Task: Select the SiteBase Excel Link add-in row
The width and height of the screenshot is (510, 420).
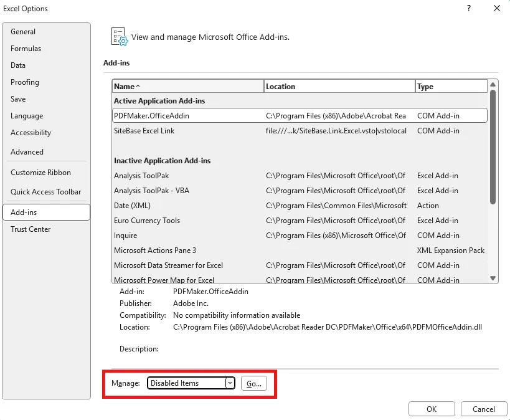Action: (300, 131)
